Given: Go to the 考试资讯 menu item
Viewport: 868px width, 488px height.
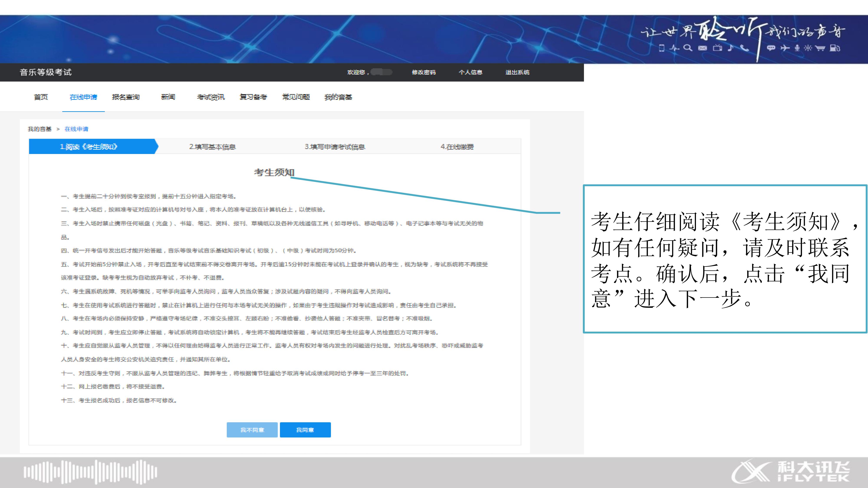Looking at the screenshot, I should pyautogui.click(x=210, y=97).
